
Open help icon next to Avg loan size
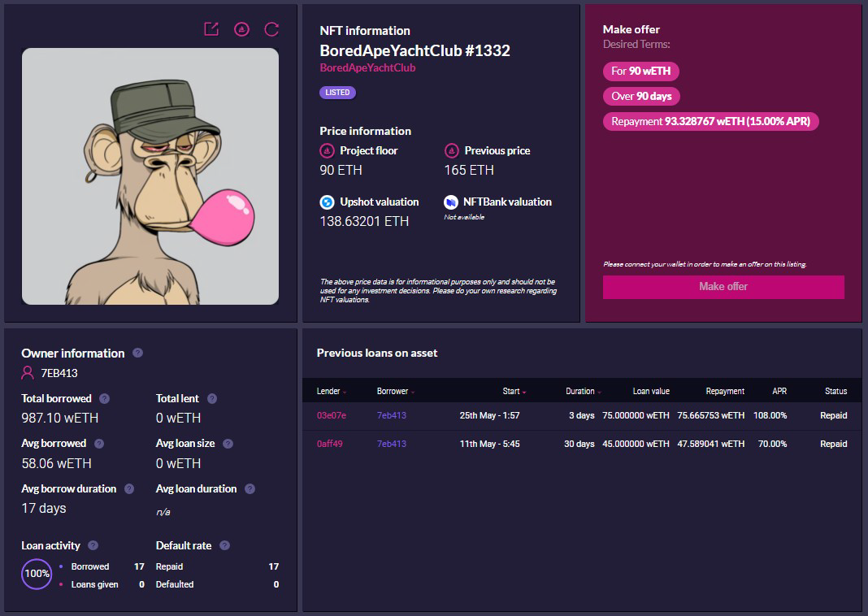(228, 444)
